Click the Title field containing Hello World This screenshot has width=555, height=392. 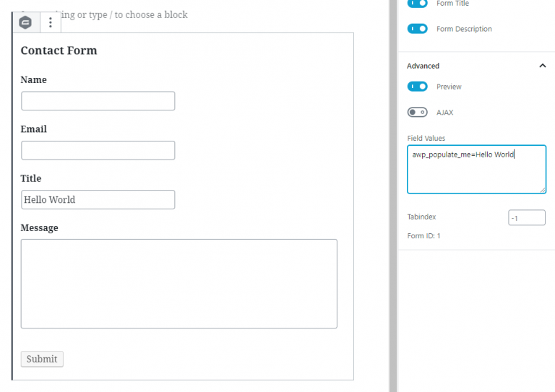coord(98,200)
